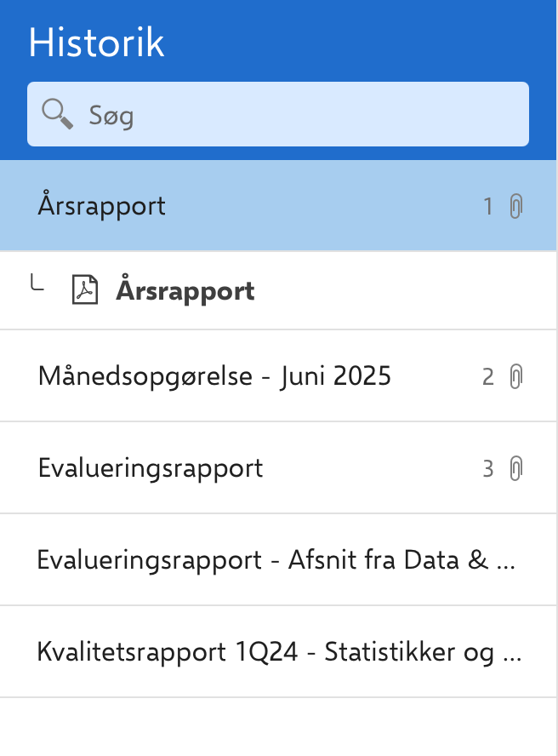Click attachment count 3 on Evalueringsrapport
Viewport: 558px width, 756px height.
click(488, 468)
